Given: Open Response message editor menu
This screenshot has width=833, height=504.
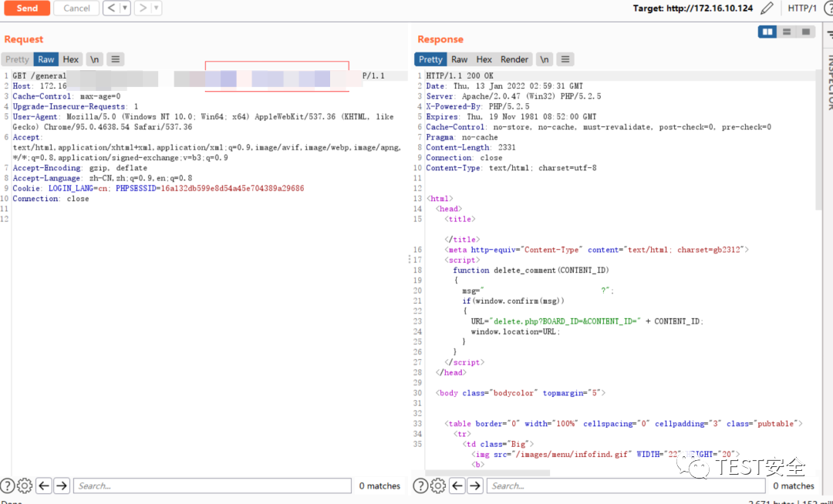Looking at the screenshot, I should click(x=565, y=59).
